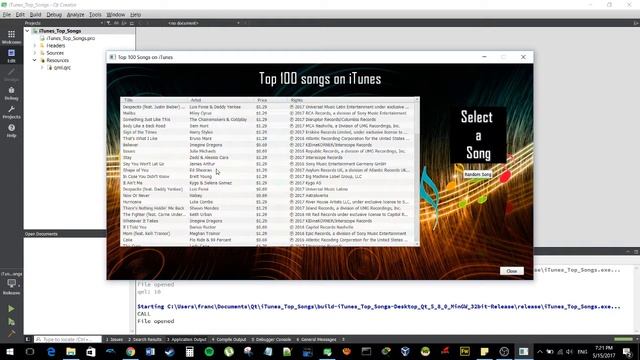Open the Build menu
Screen dimensions: 640x360
click(x=36, y=15)
